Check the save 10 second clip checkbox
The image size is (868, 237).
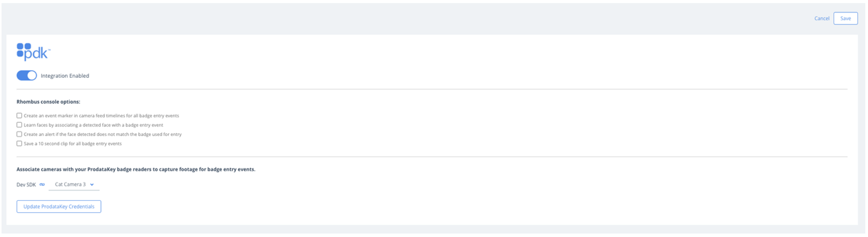point(19,144)
